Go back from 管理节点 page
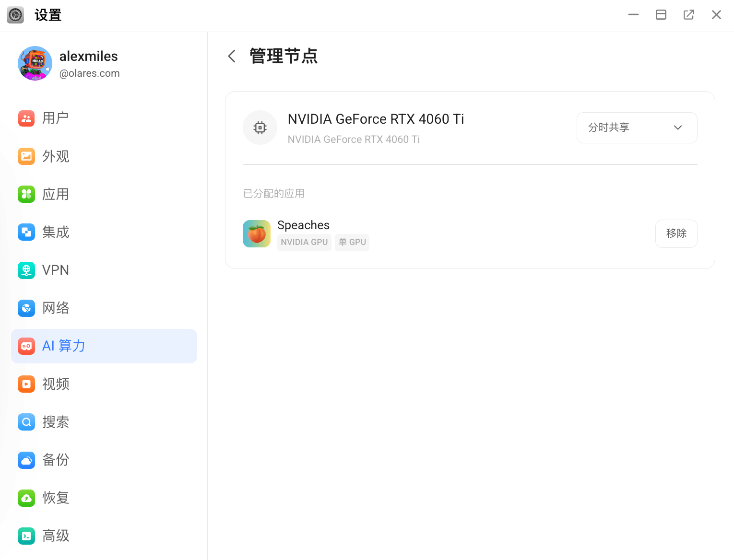Screen dimensions: 734x560 (x=232, y=56)
